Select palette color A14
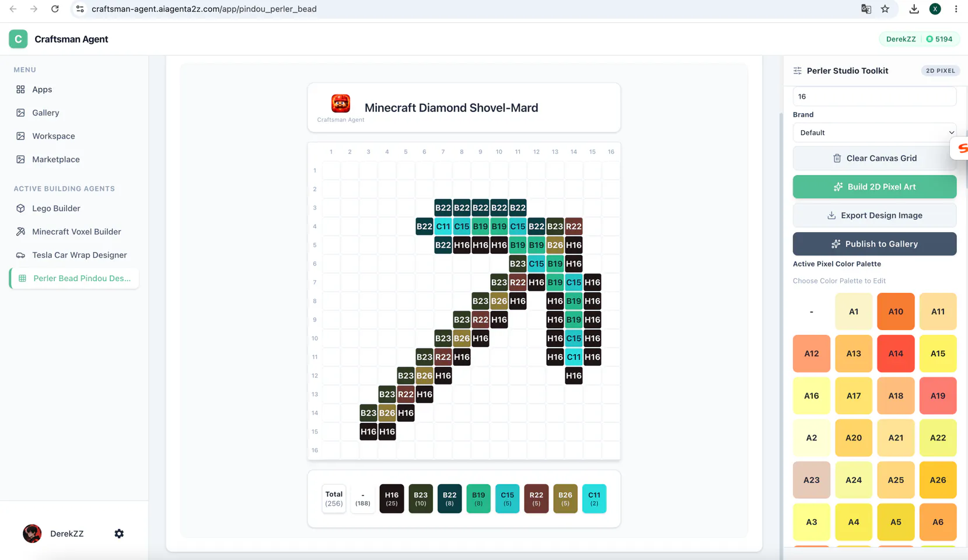Screen dimensions: 968x560 click(x=896, y=353)
